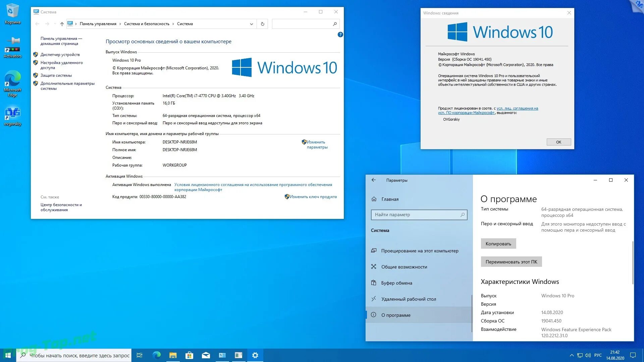Open Task View on the taskbar
This screenshot has width=644, height=362.
(x=140, y=355)
